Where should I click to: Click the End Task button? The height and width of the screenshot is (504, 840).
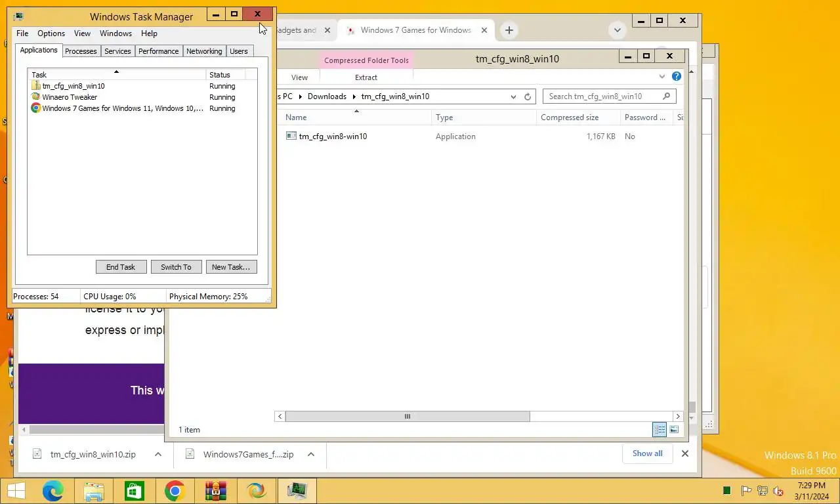[x=121, y=267]
